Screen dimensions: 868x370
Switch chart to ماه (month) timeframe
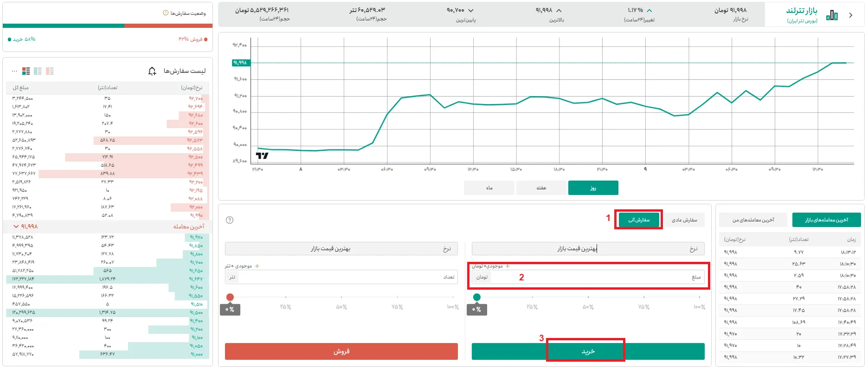pos(489,188)
